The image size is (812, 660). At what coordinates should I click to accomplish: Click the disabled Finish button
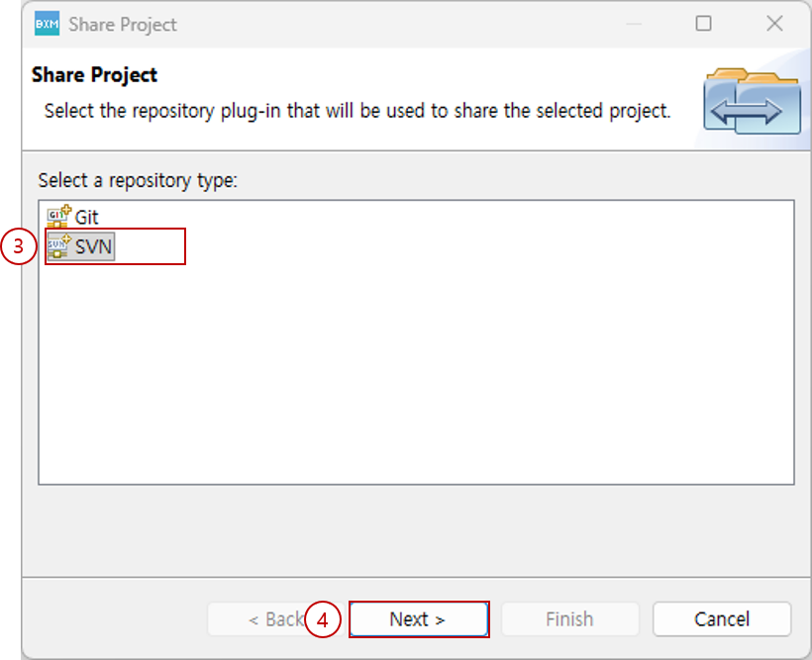tap(569, 618)
